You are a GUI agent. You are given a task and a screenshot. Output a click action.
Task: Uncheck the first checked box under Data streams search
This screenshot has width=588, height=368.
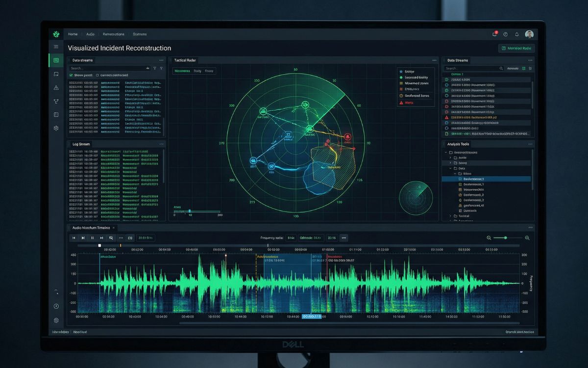72,76
